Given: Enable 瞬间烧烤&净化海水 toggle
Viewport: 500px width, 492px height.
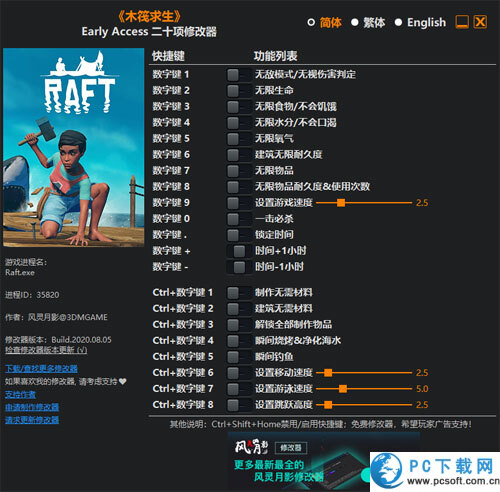Looking at the screenshot, I should (239, 341).
